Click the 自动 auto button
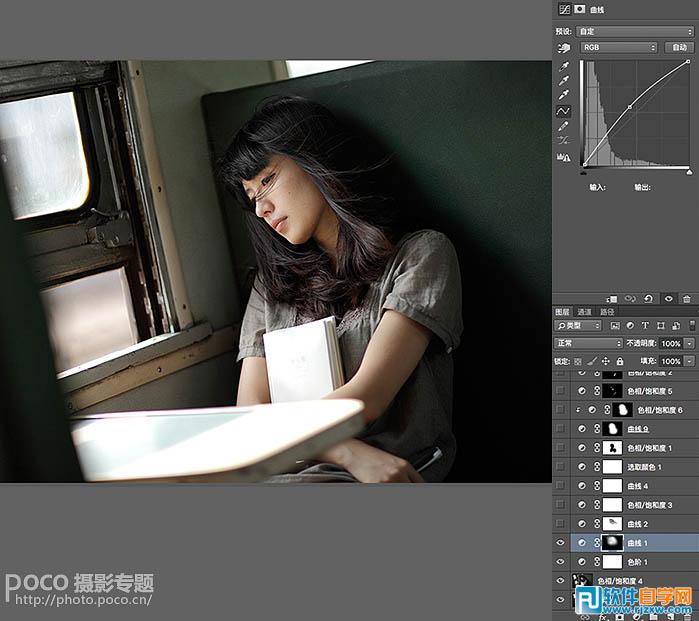 pos(679,47)
